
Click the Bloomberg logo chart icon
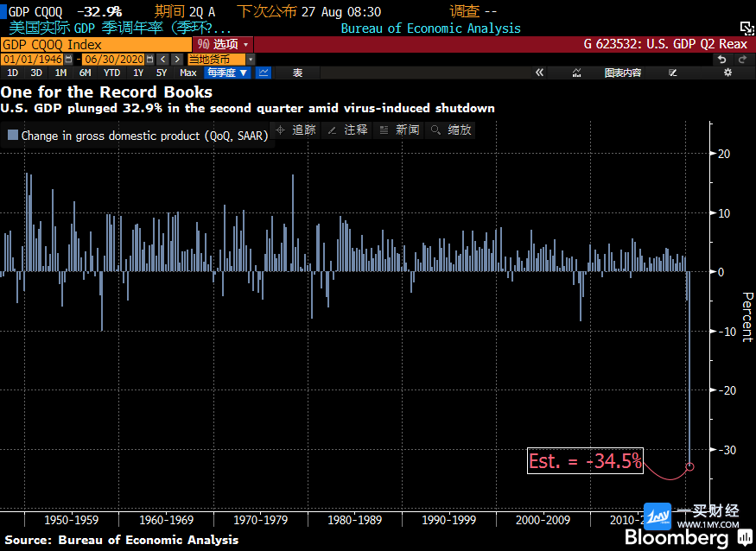745,536
